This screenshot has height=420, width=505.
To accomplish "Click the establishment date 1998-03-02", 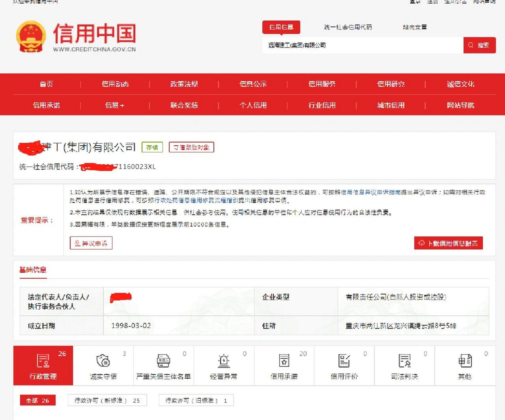I will pyautogui.click(x=131, y=326).
